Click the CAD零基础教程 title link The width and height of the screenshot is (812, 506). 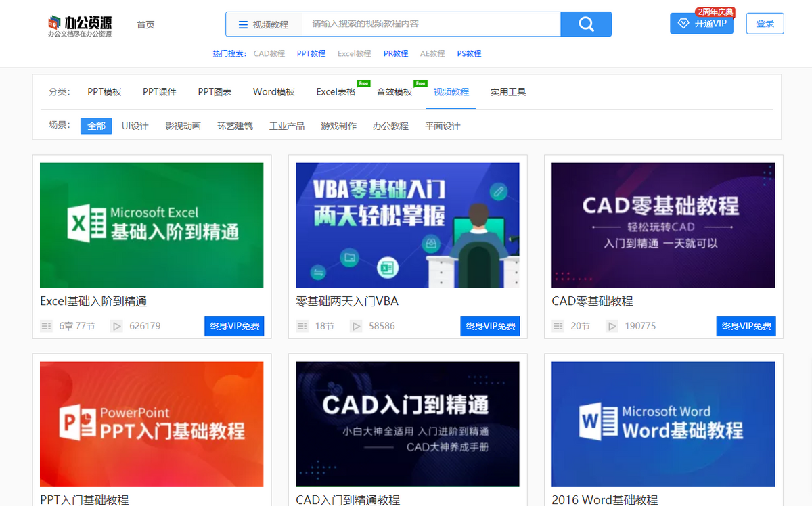pyautogui.click(x=592, y=301)
